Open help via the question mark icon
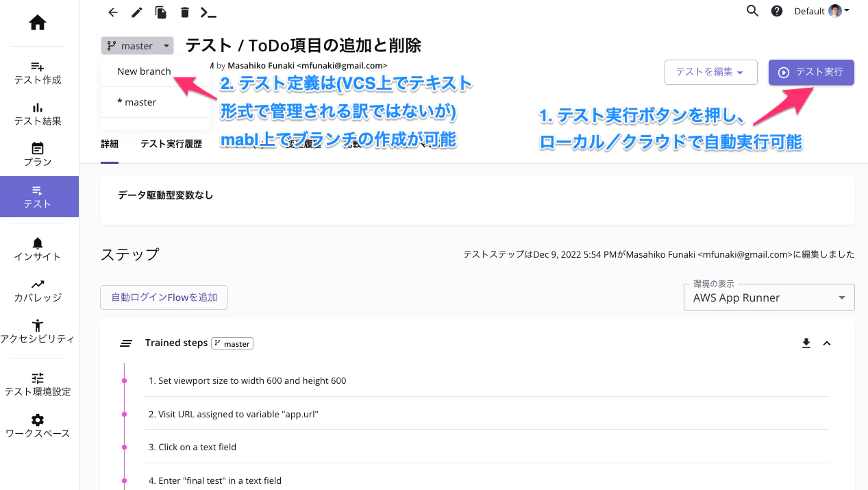 [776, 11]
